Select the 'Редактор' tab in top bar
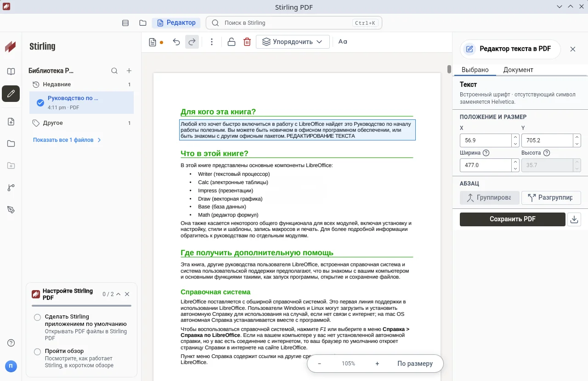 coord(177,22)
